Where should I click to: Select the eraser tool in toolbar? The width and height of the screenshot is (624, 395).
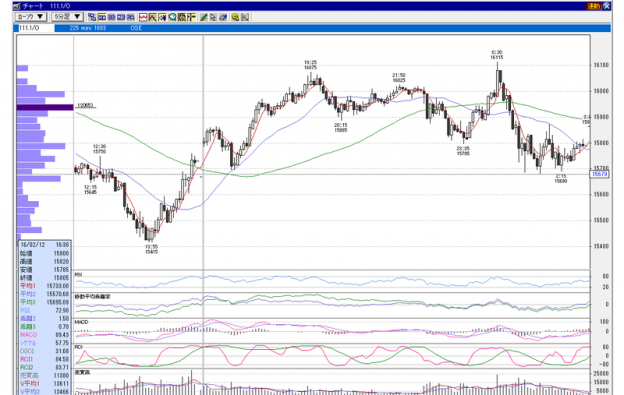tap(223, 17)
